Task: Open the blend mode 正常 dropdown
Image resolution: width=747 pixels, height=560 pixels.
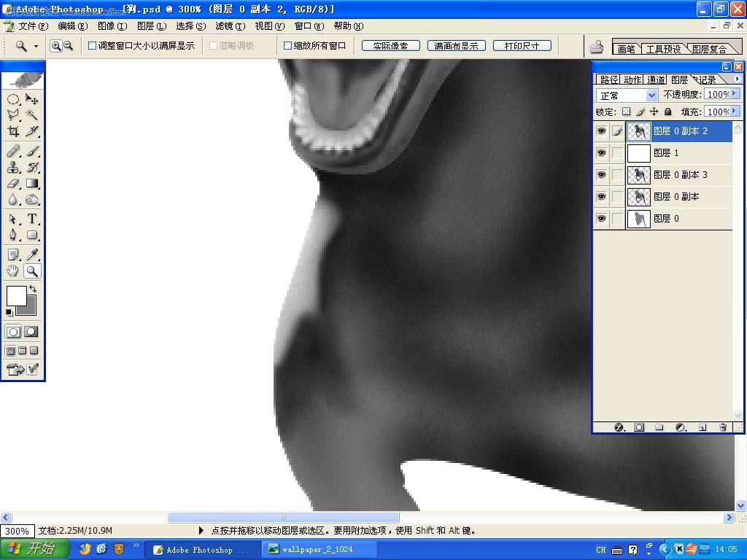Action: [627, 96]
